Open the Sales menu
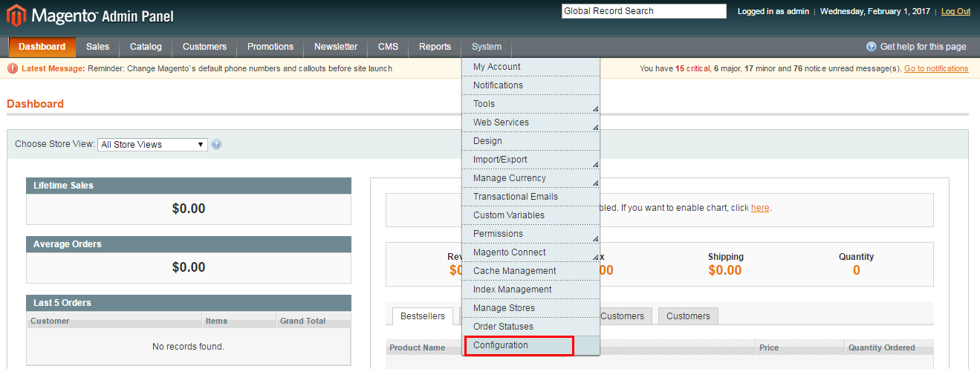Screen dimensions: 980x369 pos(97,47)
